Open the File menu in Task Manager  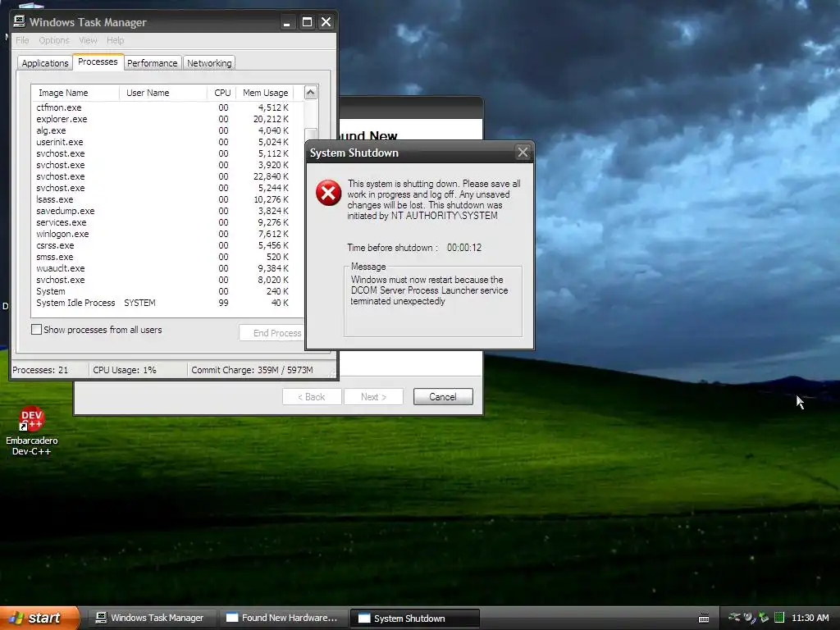[x=22, y=40]
